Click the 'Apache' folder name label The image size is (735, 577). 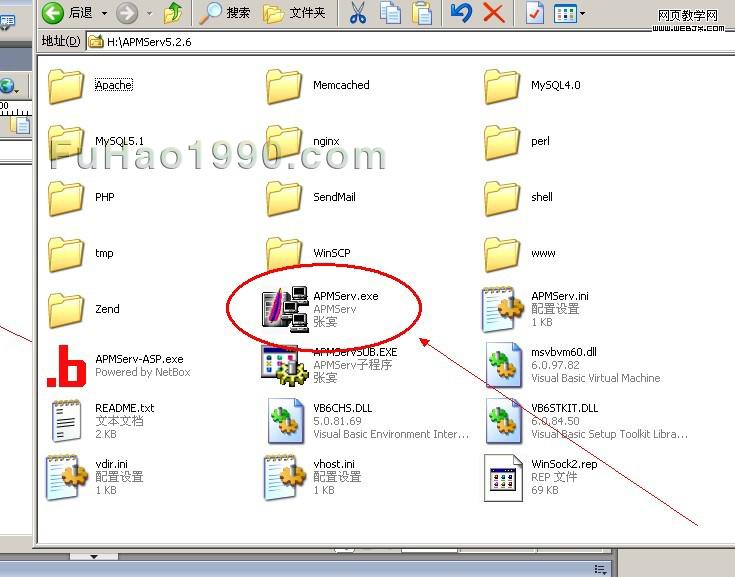point(114,85)
